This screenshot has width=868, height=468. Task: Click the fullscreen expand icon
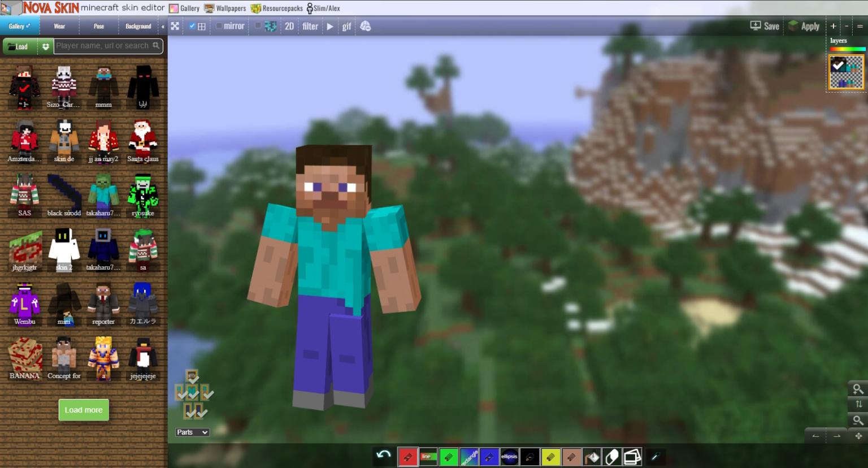click(x=175, y=26)
